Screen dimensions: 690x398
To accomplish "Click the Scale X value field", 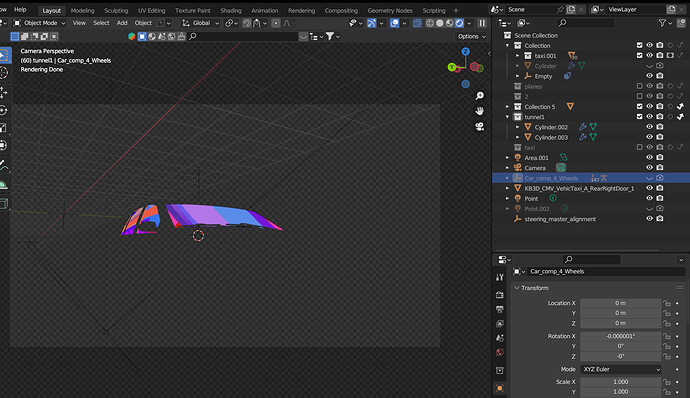I will (x=620, y=382).
